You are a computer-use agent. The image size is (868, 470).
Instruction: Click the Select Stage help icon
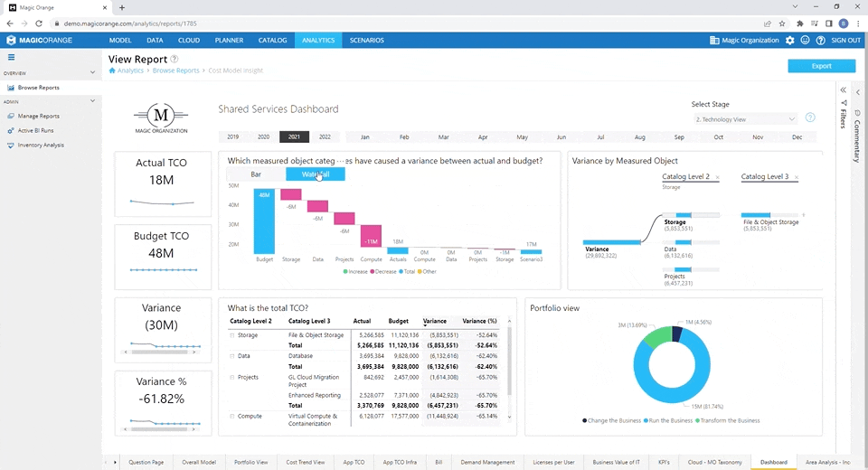[810, 118]
